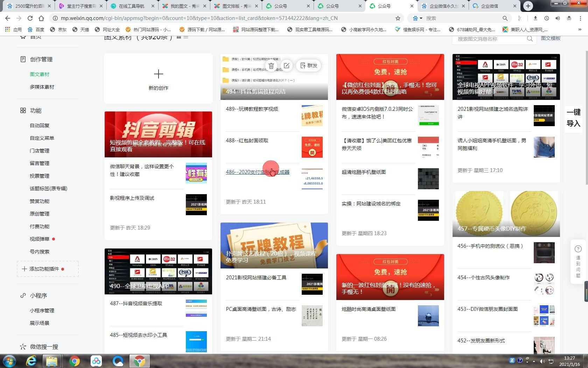The height and width of the screenshot is (368, 588).
Task: Open the 抖音剪辑 cover image card
Action: 158,135
